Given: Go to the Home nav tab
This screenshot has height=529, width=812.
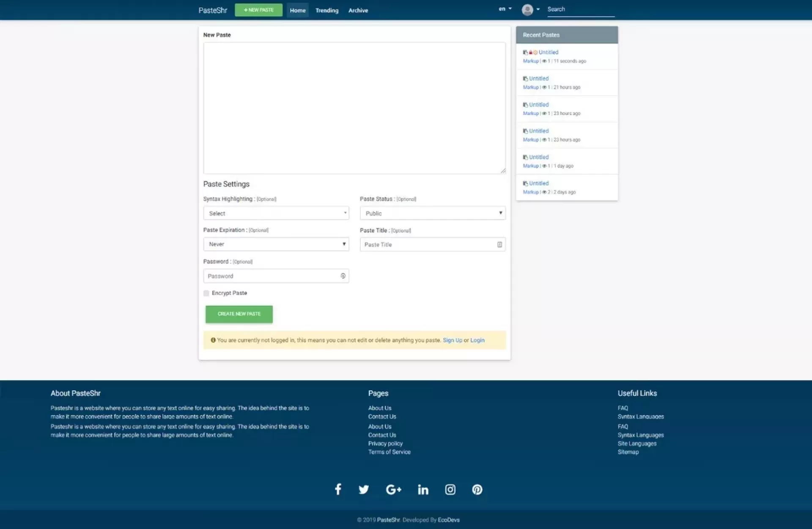Looking at the screenshot, I should [298, 10].
